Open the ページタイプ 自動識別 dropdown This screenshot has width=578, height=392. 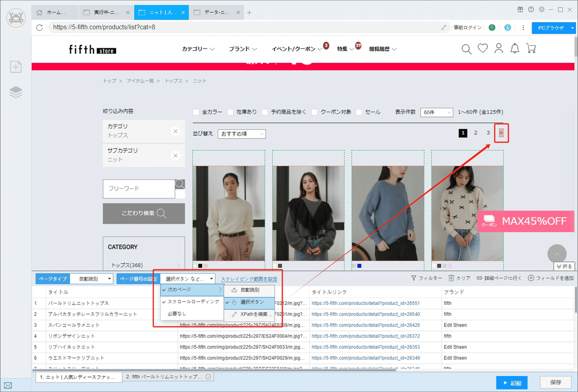92,279
